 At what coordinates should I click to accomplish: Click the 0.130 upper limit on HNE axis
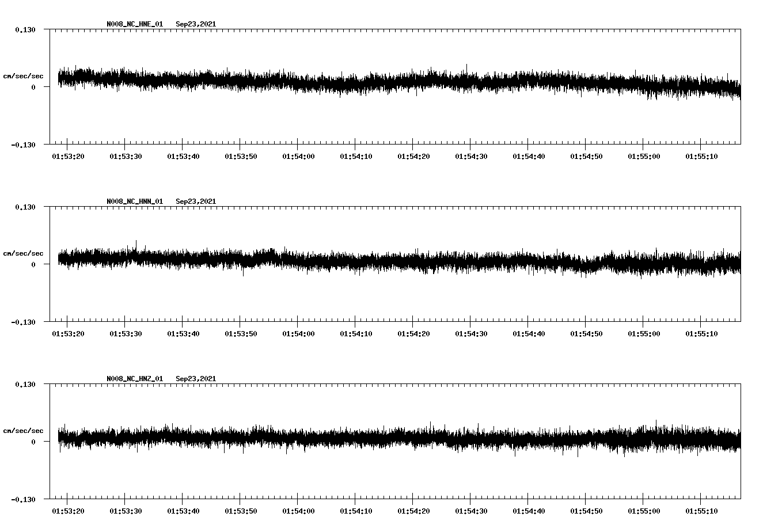(x=25, y=29)
